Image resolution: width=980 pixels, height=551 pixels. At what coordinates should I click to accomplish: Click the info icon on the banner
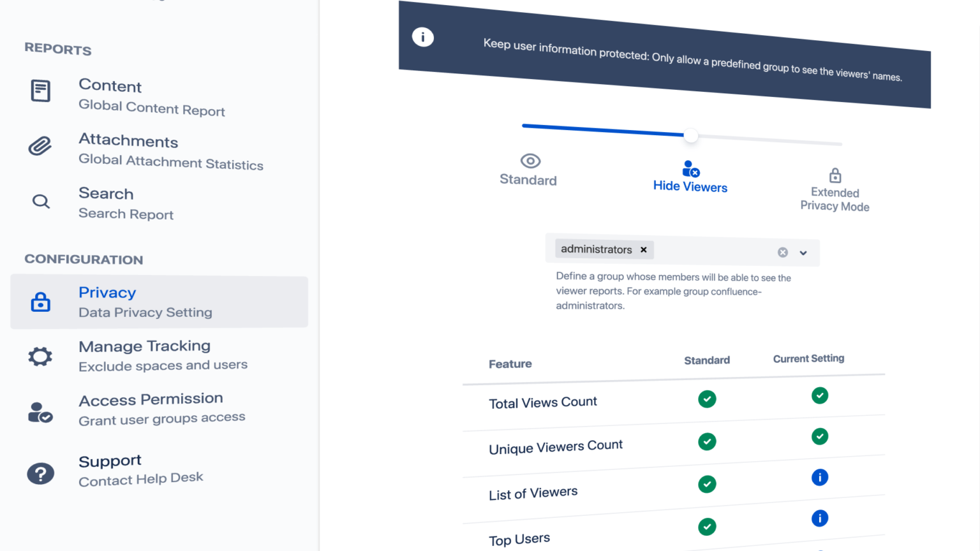(423, 37)
